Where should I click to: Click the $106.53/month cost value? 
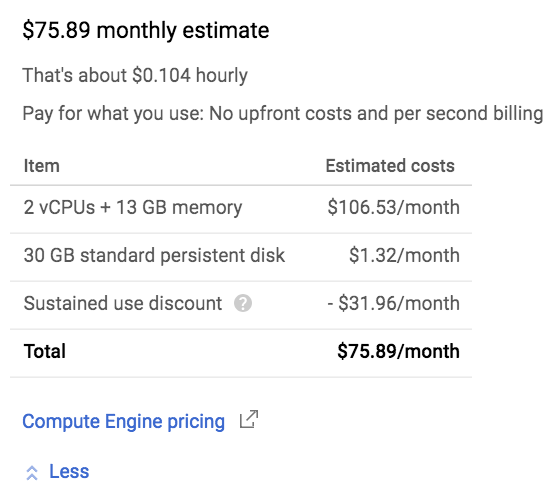(394, 207)
